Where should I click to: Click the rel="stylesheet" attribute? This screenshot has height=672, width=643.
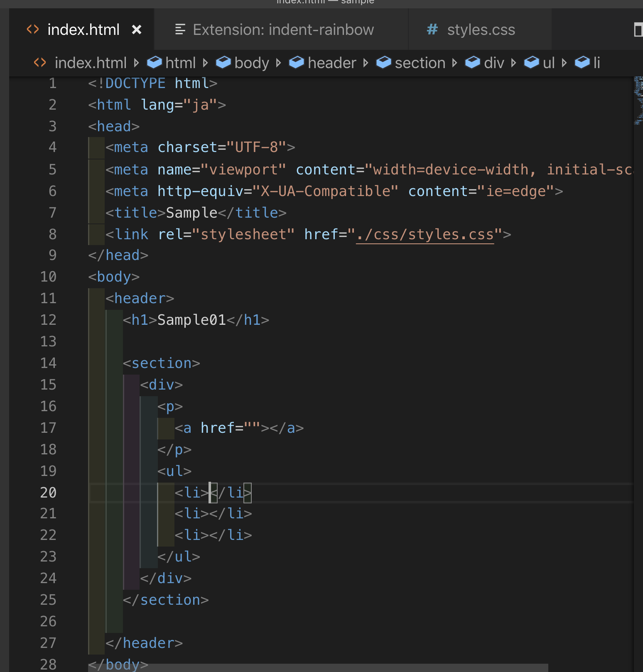[226, 234]
